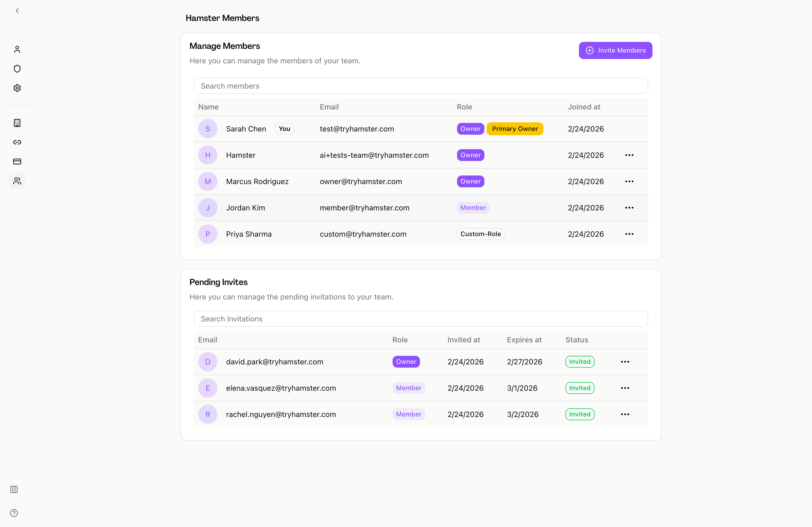Click Jordan Kim's Member role badge
The width and height of the screenshot is (812, 527).
pos(473,208)
